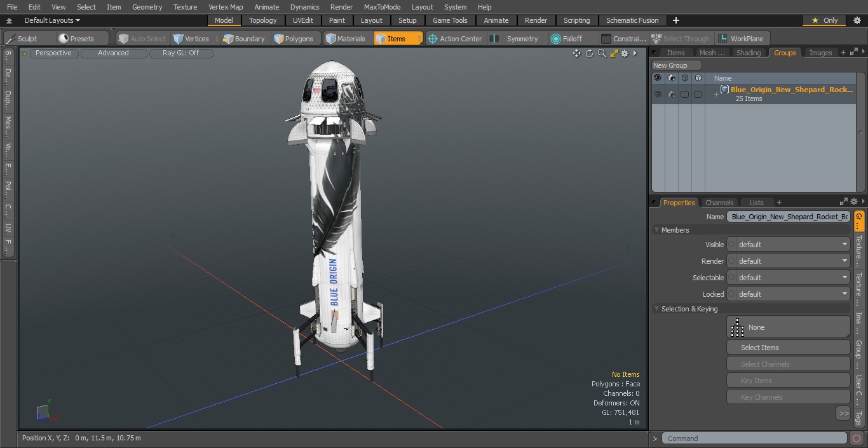Open the Constraints options

pos(623,39)
